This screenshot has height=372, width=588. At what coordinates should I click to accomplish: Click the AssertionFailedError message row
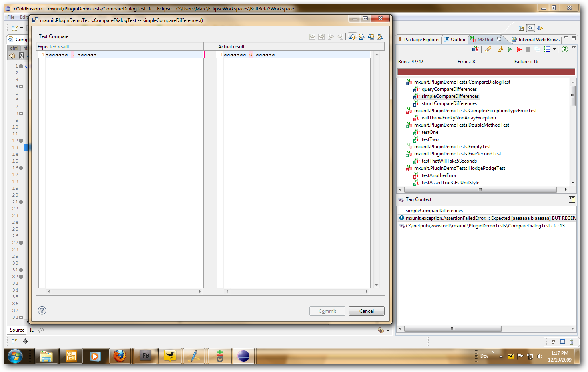coord(487,218)
